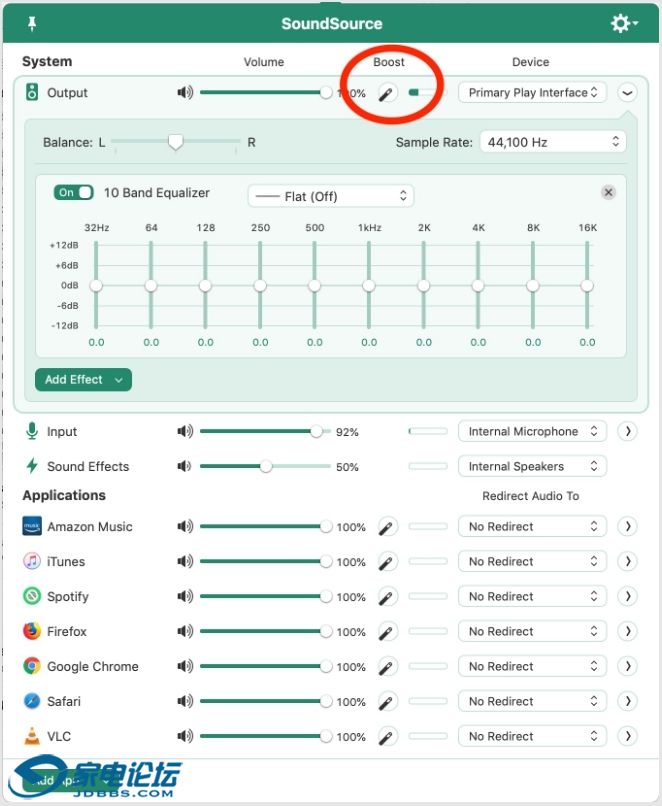Click the Amazon Music app icon

click(x=32, y=526)
